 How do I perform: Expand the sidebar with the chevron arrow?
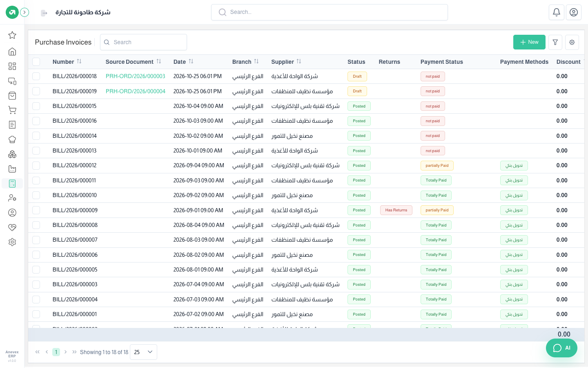tap(24, 12)
